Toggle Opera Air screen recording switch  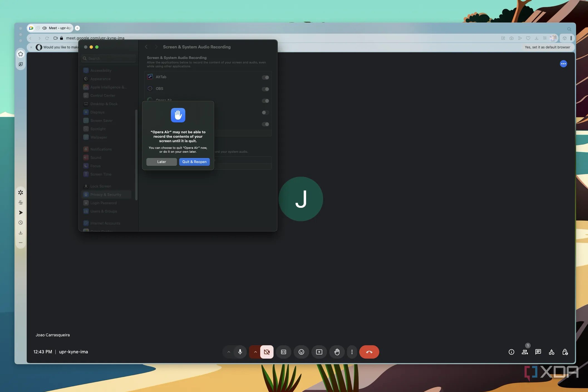coord(265,101)
